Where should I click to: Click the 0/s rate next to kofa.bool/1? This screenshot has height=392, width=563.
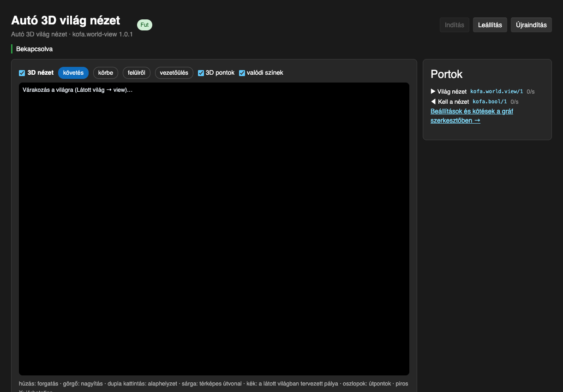coord(515,101)
